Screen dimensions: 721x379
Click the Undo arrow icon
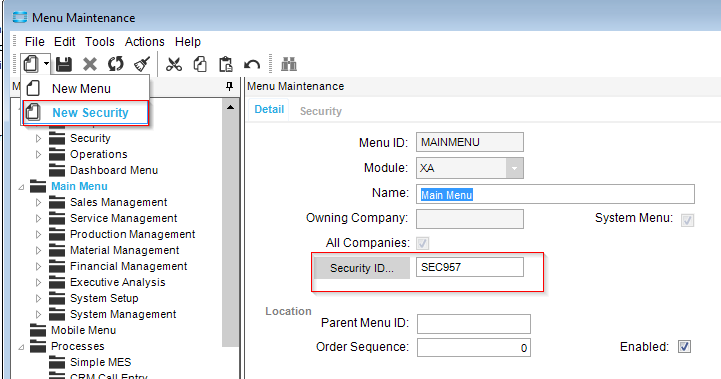(x=252, y=64)
